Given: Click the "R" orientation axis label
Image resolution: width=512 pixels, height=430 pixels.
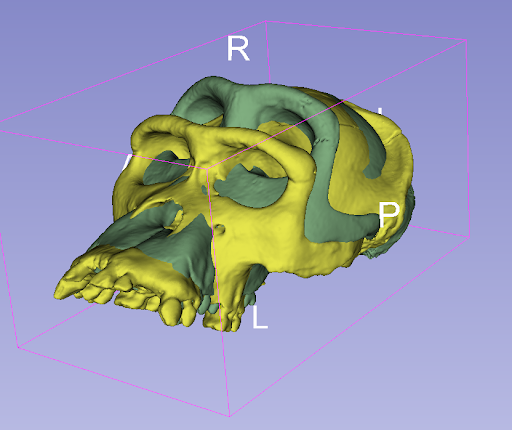Looking at the screenshot, I should point(238,48).
